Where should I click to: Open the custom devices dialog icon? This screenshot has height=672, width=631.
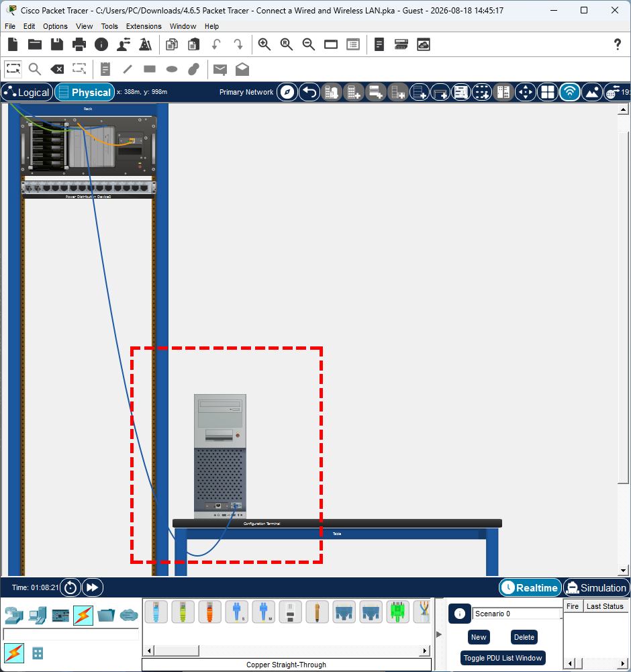(353, 44)
